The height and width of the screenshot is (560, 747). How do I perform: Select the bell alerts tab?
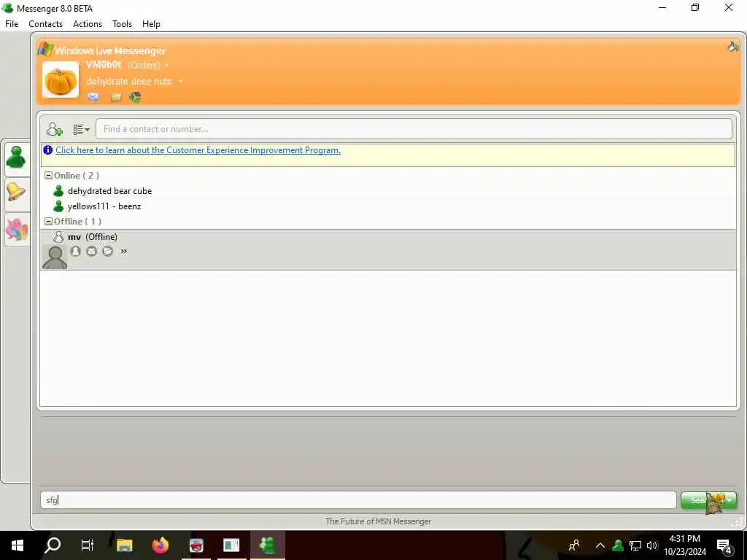16,192
